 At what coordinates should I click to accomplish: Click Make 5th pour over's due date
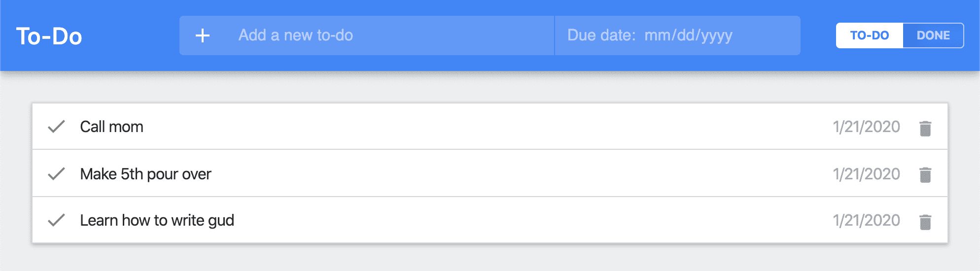(866, 174)
